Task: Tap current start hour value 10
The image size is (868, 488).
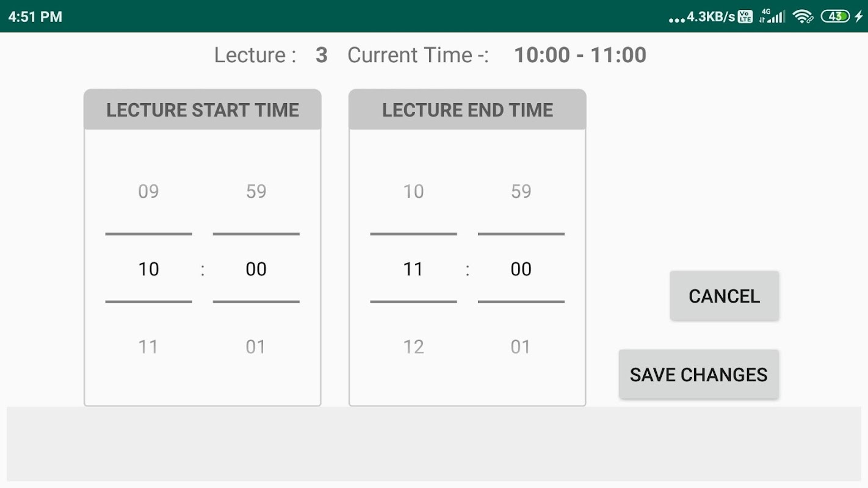Action: tap(148, 269)
